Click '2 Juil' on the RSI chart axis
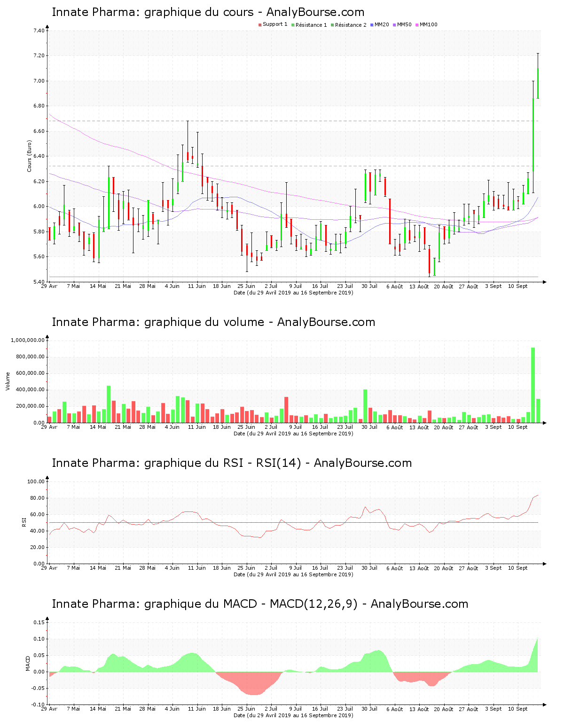 pyautogui.click(x=271, y=568)
